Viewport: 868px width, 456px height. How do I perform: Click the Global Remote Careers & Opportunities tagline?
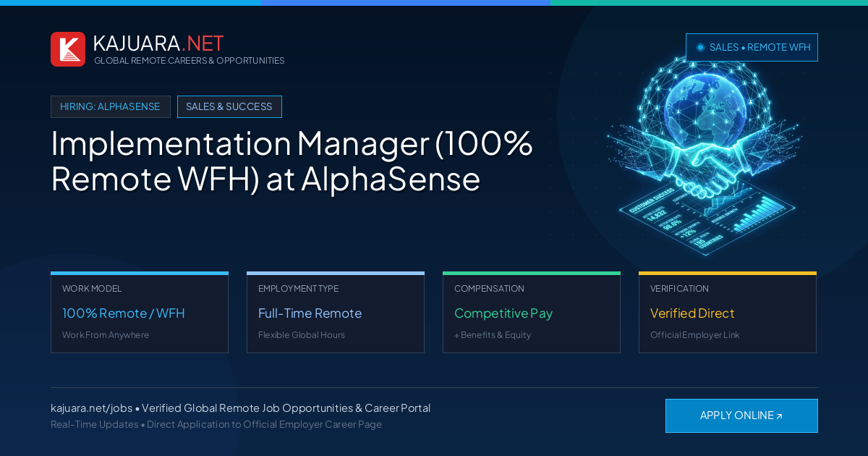point(189,61)
